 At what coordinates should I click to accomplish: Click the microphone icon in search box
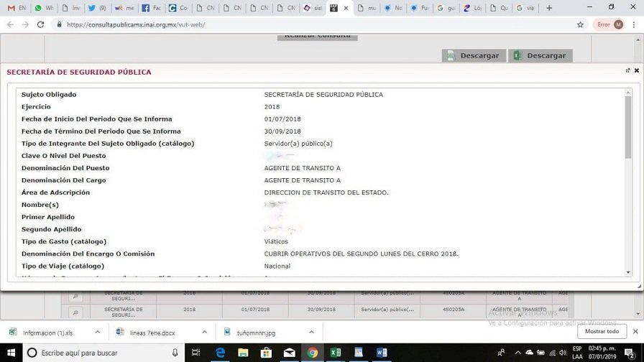pos(175,353)
